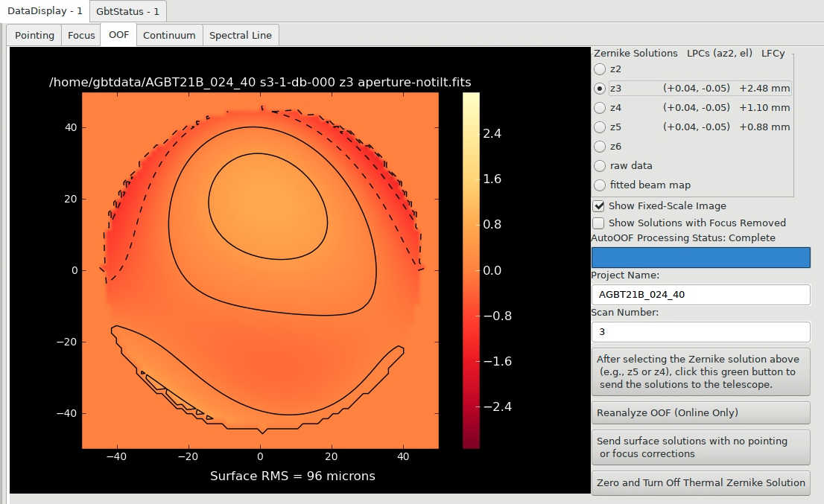This screenshot has width=824, height=504.
Task: Click the z3 LFCy value +2.48 mm
Action: [x=764, y=88]
